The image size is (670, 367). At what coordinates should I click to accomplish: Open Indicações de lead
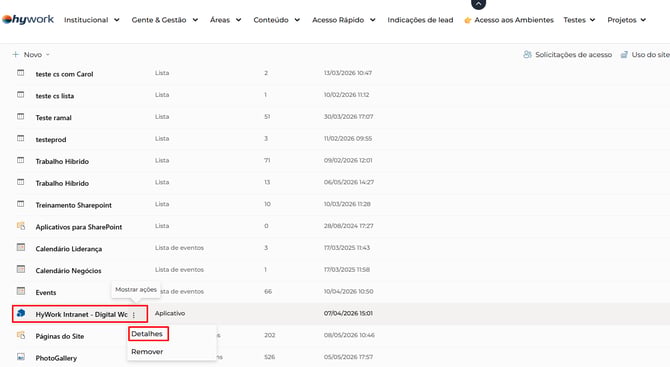420,20
